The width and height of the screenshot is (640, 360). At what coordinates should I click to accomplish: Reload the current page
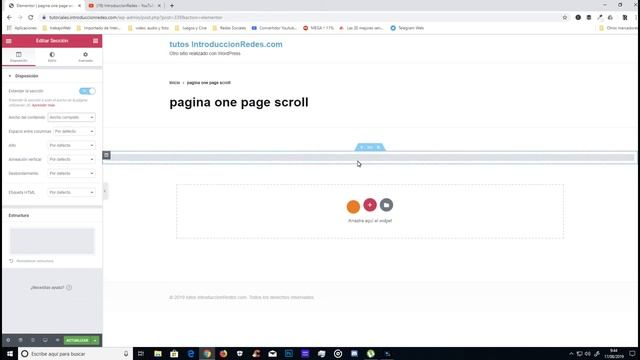point(31,18)
